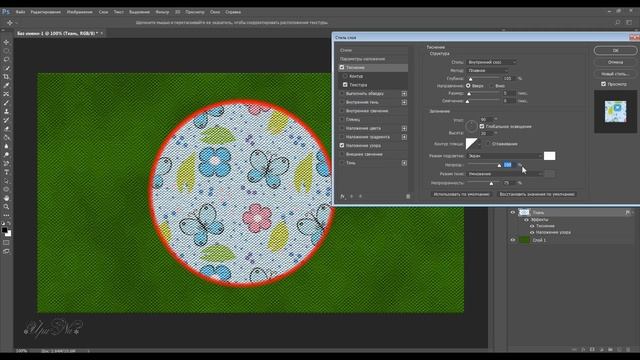Select the Type tool
The width and height of the screenshot is (640, 360).
click(x=6, y=172)
